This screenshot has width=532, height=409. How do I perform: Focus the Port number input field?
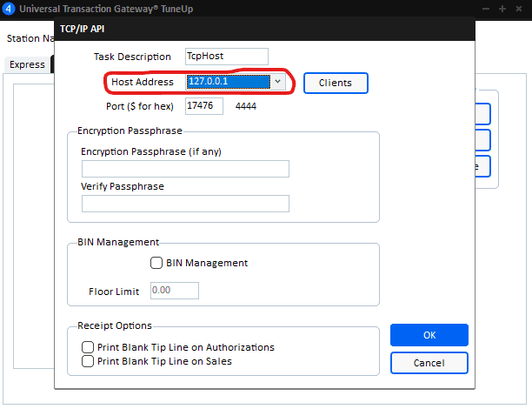pyautogui.click(x=204, y=106)
